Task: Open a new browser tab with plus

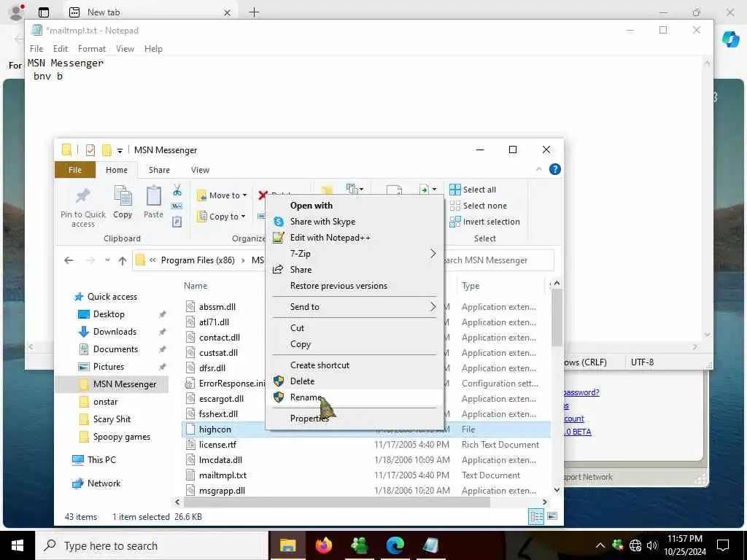Action: (255, 12)
